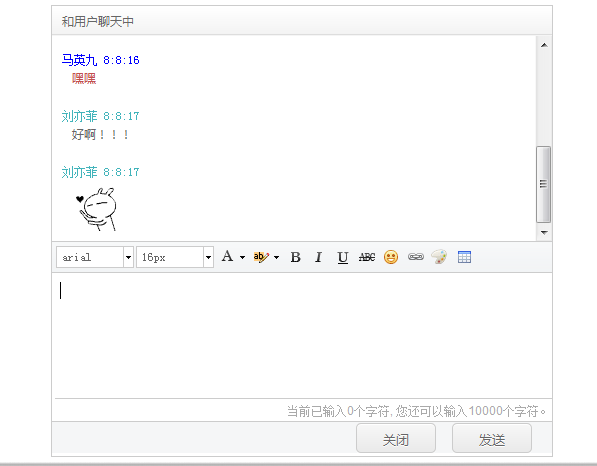This screenshot has width=597, height=466.
Task: Click the font color A icon
Action: coord(227,257)
